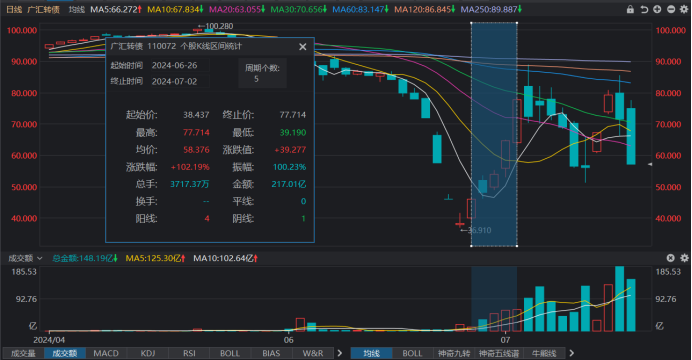692x360 pixels.
Task: Click the 周期个数 value 5
Action: click(x=256, y=79)
